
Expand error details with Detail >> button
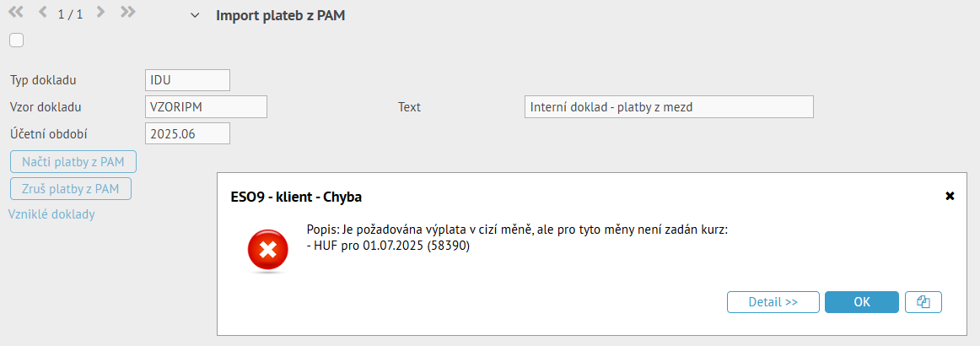[773, 301]
